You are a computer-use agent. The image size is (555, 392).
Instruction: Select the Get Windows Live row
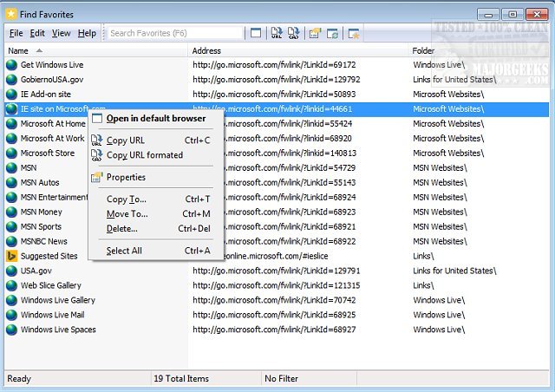(277, 65)
